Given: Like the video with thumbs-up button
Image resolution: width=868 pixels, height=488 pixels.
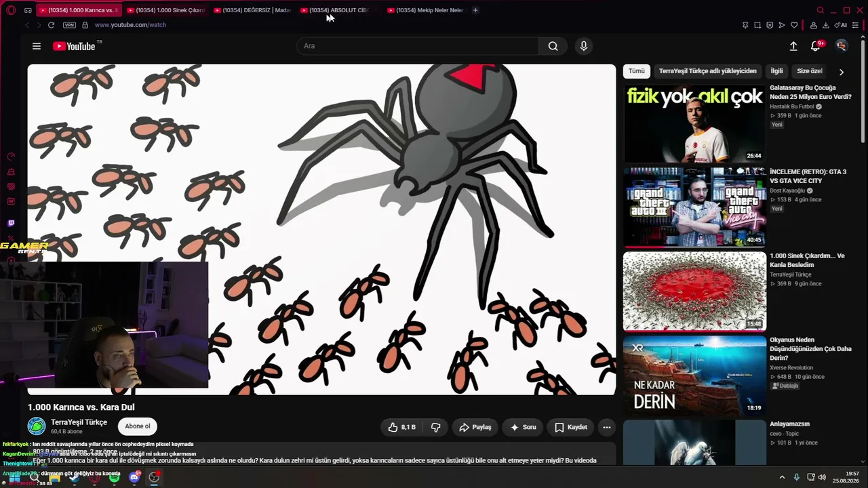Looking at the screenshot, I should [401, 427].
